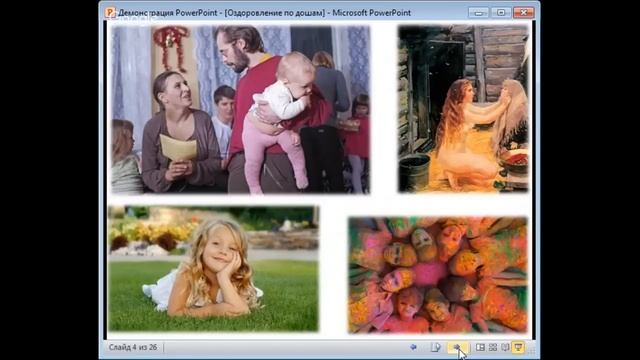Screen dimensions: 640x360
Task: Click the girl lying on grass photo
Action: (x=213, y=269)
